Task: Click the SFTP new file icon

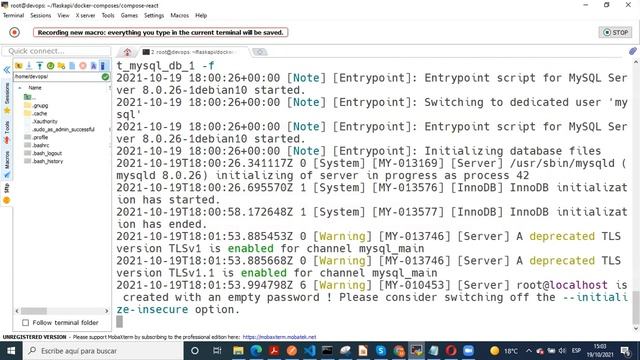Action: [72, 66]
